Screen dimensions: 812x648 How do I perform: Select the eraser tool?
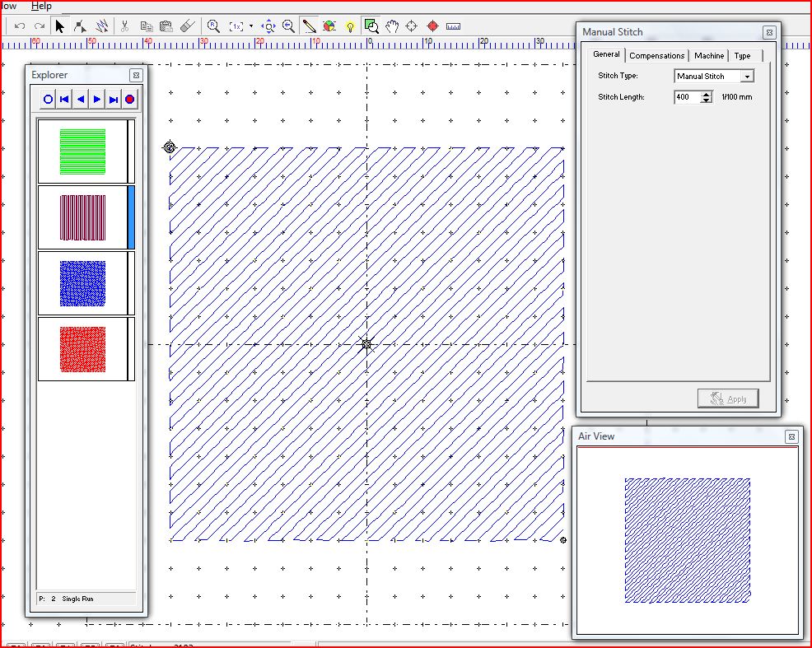pyautogui.click(x=188, y=26)
